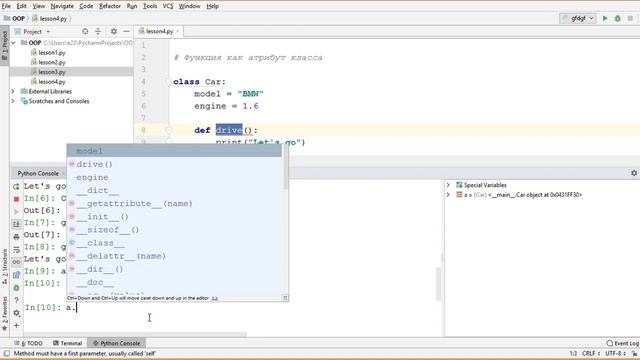Click the Print icon in console toolbar
This screenshot has height=360, width=640.
click(x=16, y=237)
